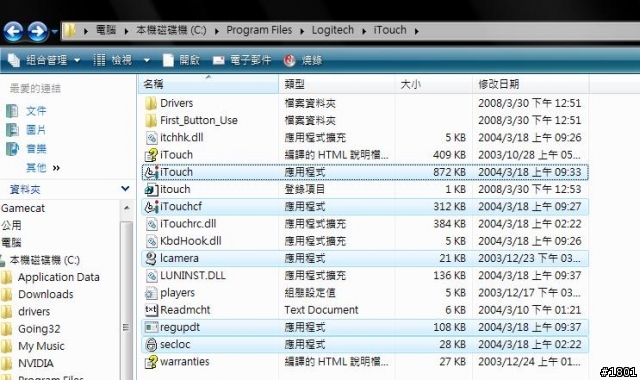The image size is (640, 380).
Task: Select the warranties help file icon
Action: (x=151, y=362)
